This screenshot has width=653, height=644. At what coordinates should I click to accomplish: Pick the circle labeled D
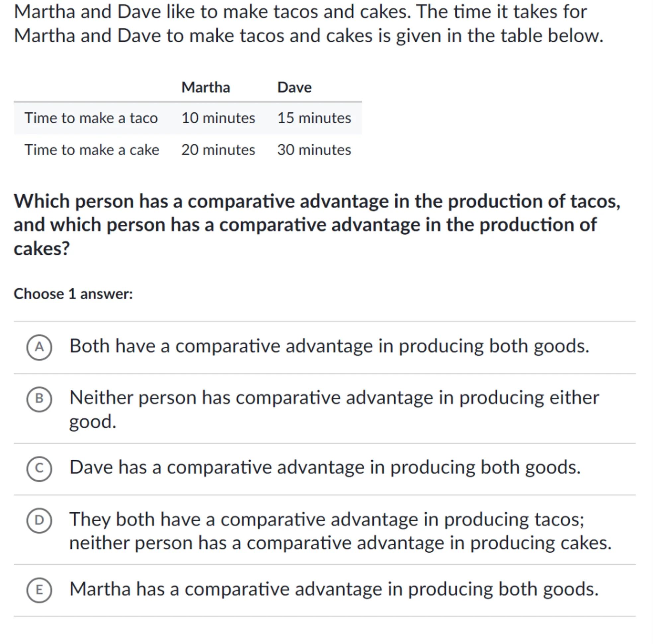[x=39, y=520]
